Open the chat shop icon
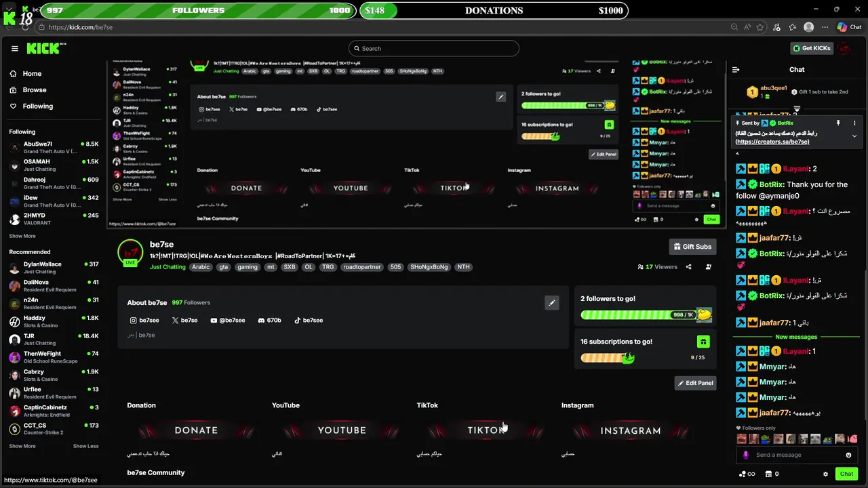Image resolution: width=868 pixels, height=488 pixels. pos(768,474)
